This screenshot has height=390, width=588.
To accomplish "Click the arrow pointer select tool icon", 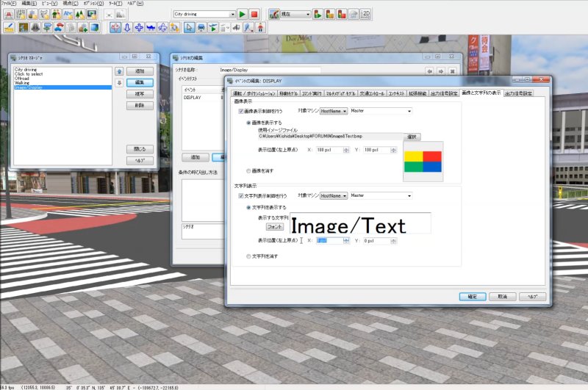I will (188, 28).
